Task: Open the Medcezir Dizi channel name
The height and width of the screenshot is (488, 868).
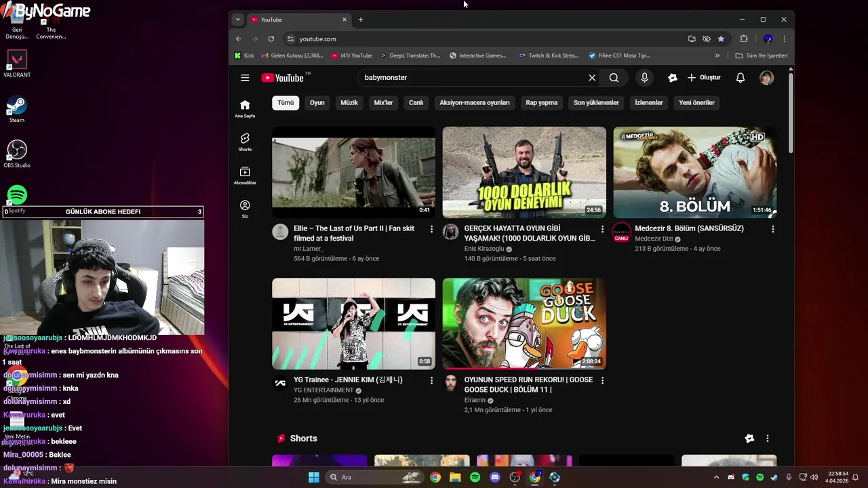Action: tap(654, 239)
